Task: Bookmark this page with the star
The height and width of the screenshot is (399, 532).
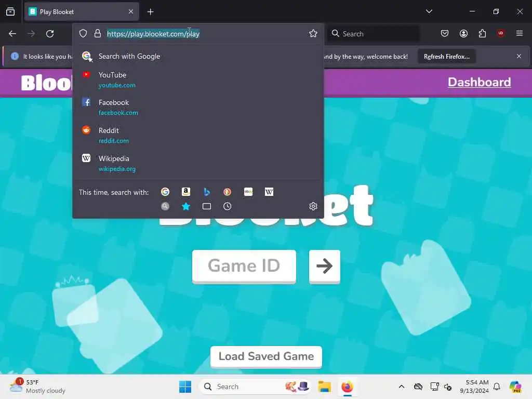Action: (313, 33)
